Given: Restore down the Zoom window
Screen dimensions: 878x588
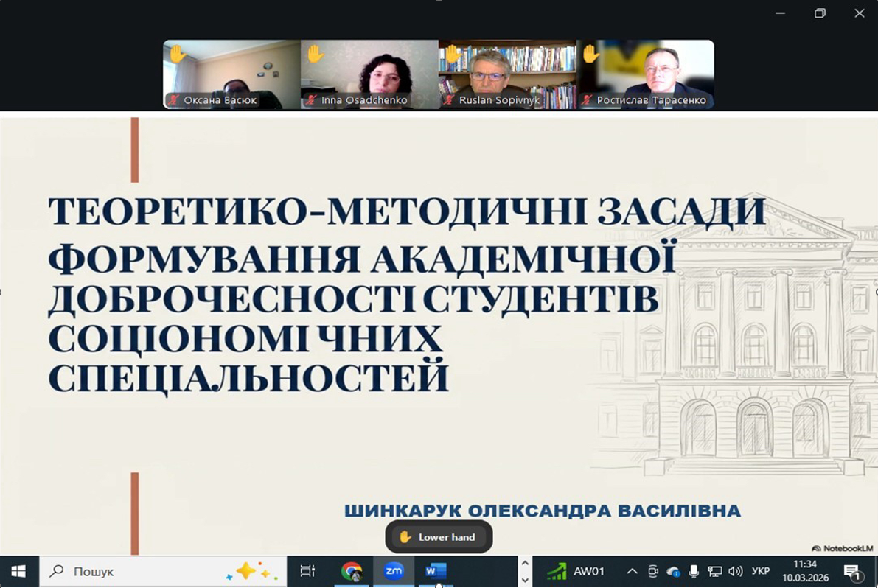Looking at the screenshot, I should (820, 13).
